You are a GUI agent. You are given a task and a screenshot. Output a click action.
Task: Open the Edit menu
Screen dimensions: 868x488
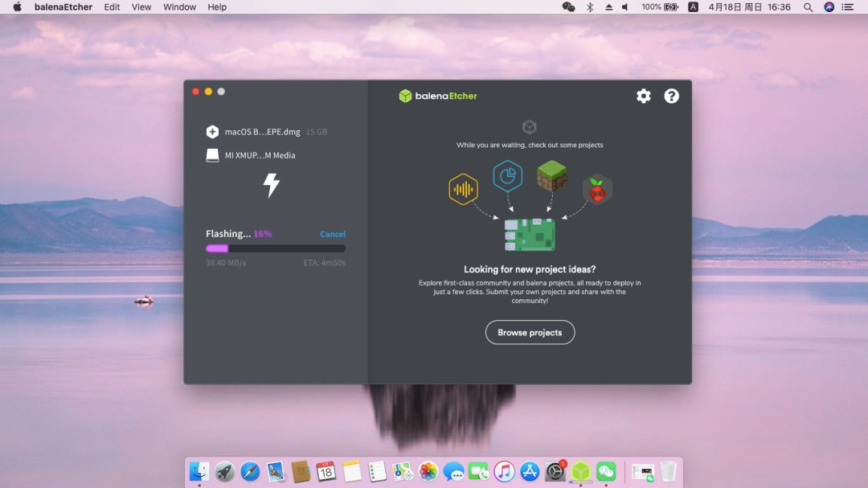point(112,6)
